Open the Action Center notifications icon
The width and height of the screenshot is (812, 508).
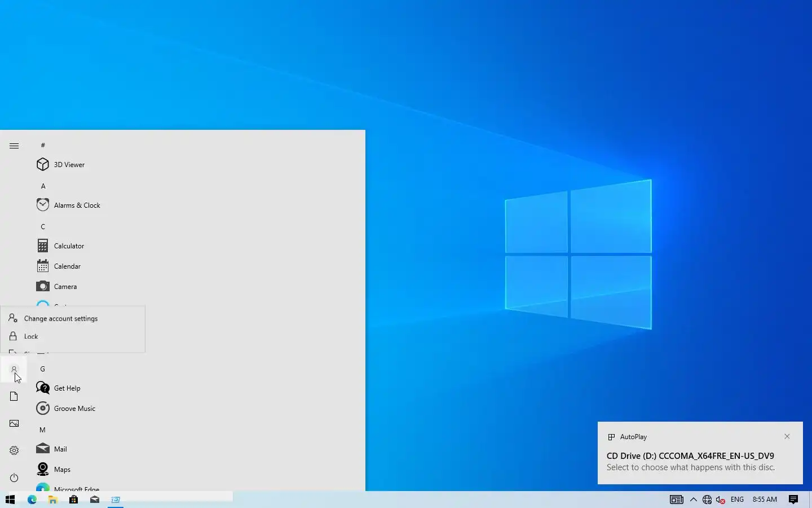coord(793,500)
